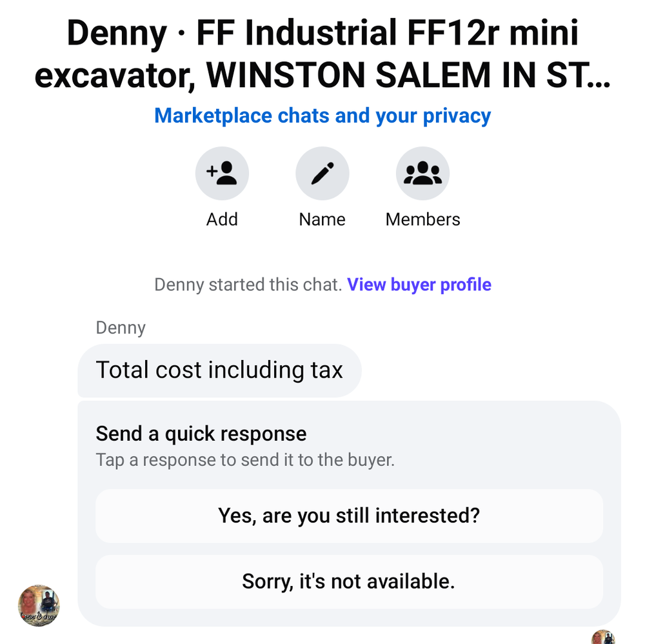The image size is (645, 644).
Task: Click "Tap a response to send" hint text
Action: pos(245,460)
